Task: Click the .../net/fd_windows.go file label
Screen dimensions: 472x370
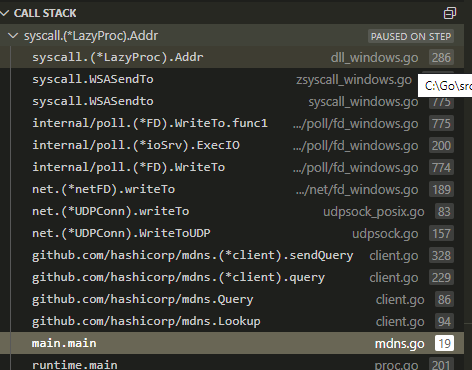Action: point(357,190)
